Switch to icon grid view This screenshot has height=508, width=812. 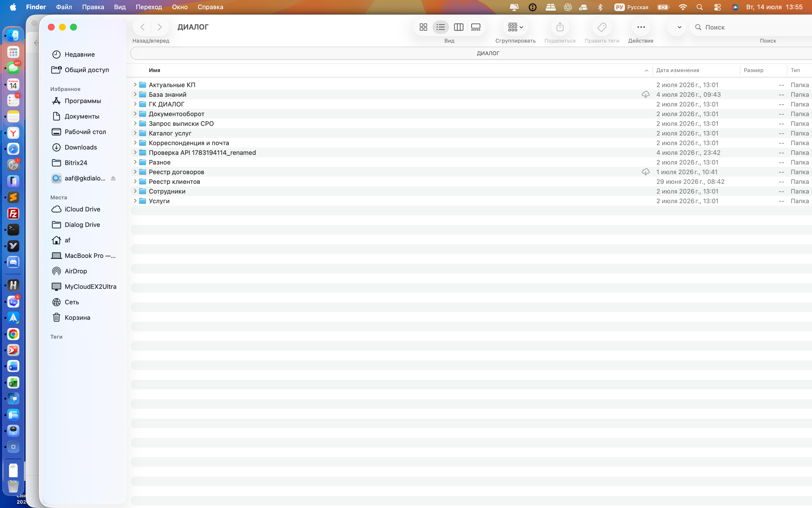tap(423, 27)
